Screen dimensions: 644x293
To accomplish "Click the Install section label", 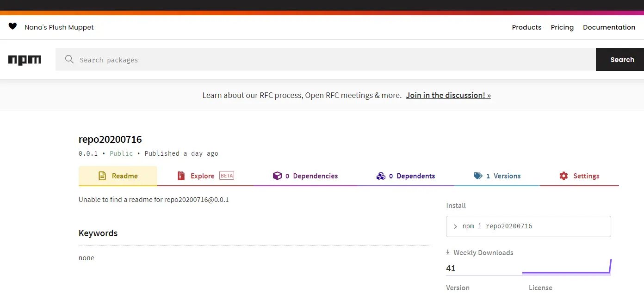I will click(x=456, y=206).
